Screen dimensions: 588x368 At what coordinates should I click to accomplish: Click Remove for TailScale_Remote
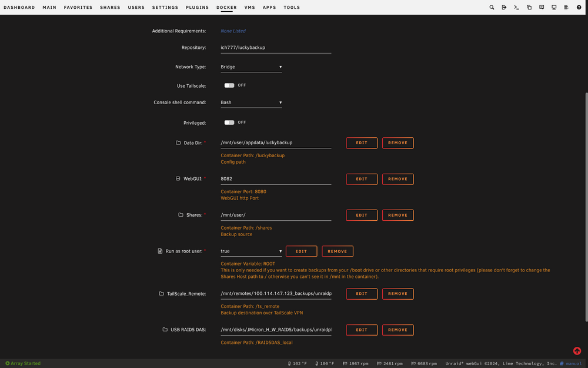[x=397, y=294]
